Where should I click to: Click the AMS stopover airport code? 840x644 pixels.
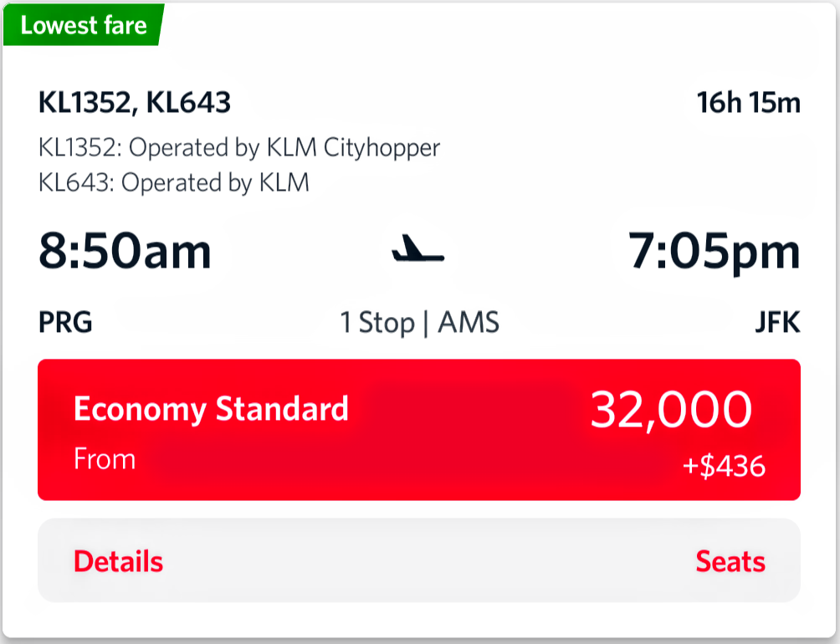coord(468,323)
